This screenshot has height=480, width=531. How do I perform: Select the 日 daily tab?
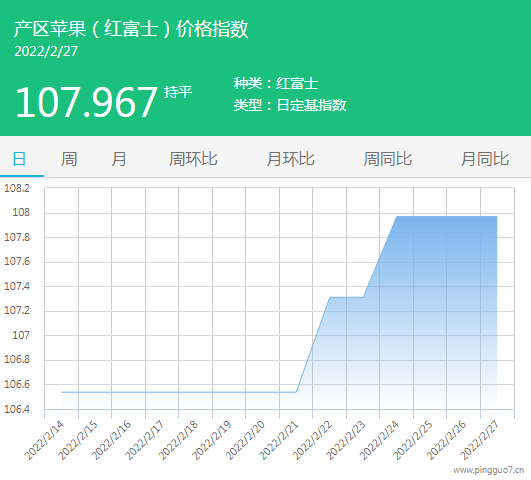coord(19,159)
